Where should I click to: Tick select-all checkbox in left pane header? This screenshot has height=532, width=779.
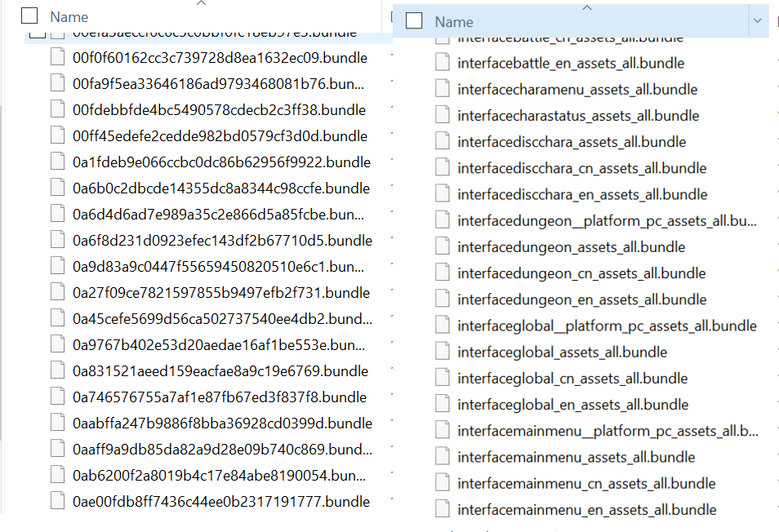(29, 16)
